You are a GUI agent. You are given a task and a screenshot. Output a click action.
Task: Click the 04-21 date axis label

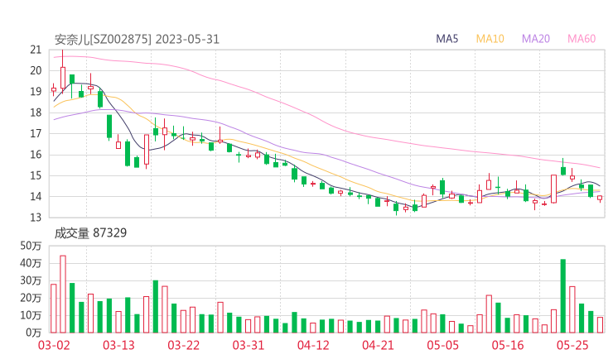pos(378,345)
